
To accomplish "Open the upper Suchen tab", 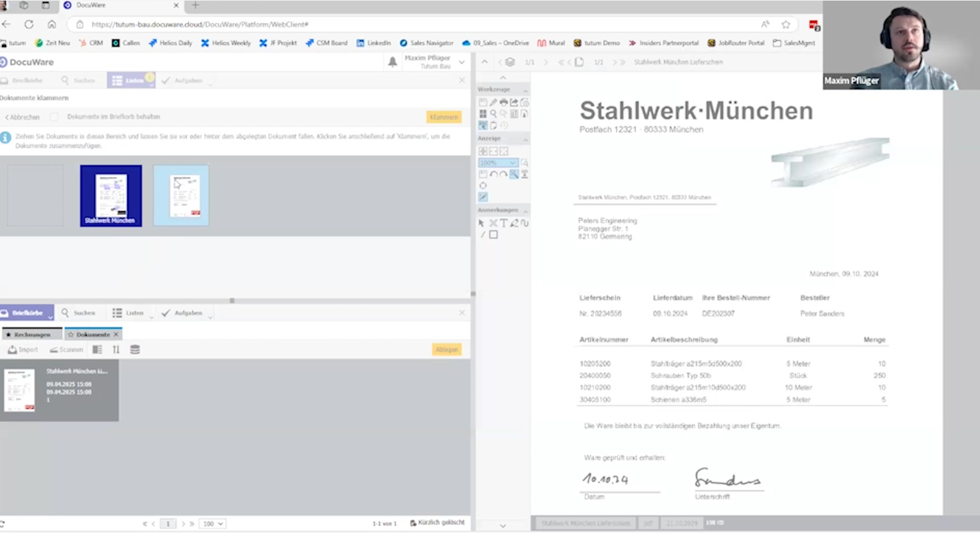I will 78,80.
